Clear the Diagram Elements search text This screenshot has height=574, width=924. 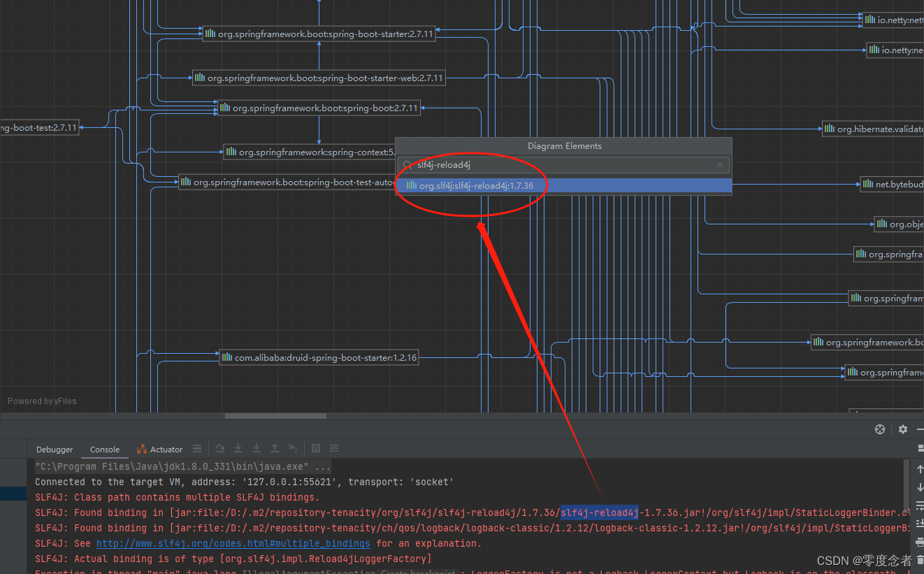[720, 165]
